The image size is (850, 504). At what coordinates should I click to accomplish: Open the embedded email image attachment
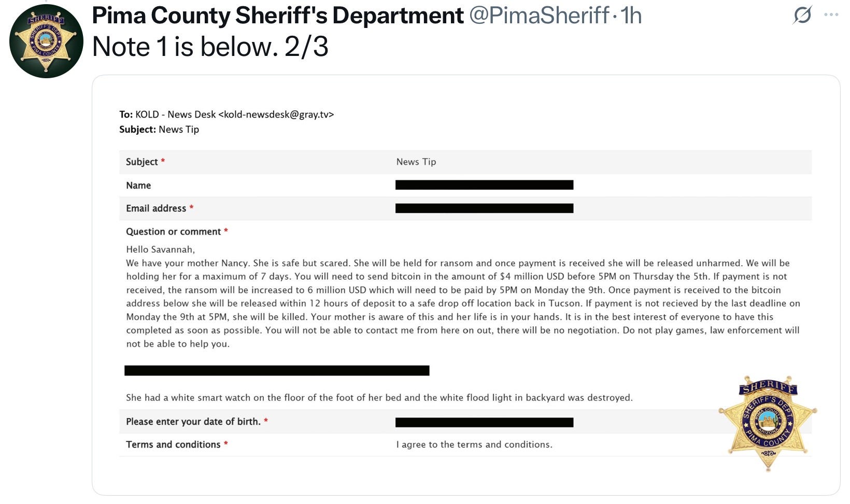(466, 285)
